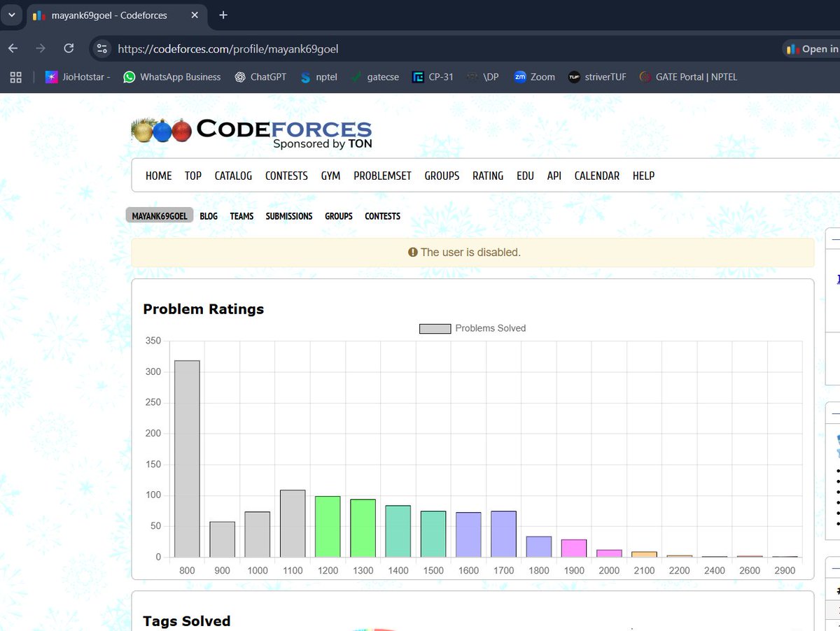Open the HELP menu item

click(643, 176)
